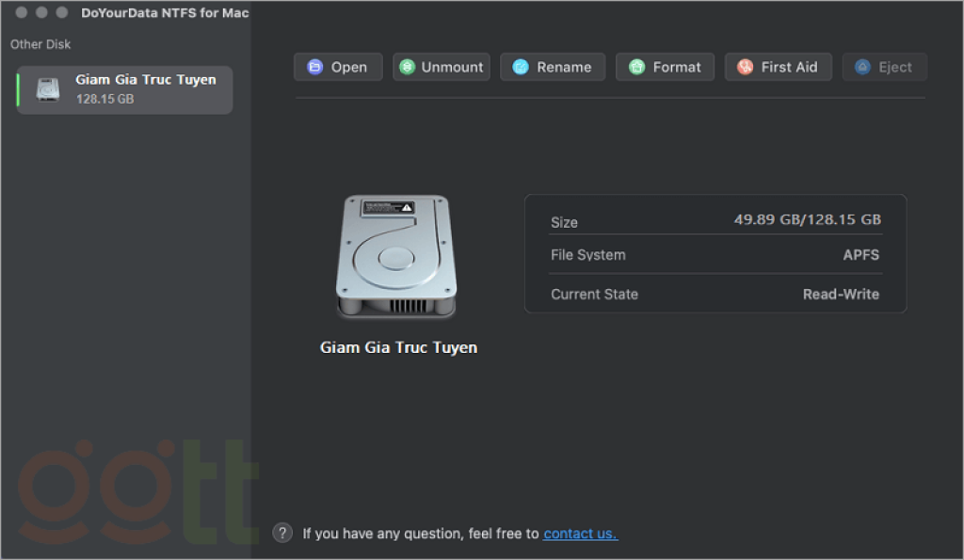Click the Other Disk section header
Viewport: 964px width, 560px height.
coord(40,44)
